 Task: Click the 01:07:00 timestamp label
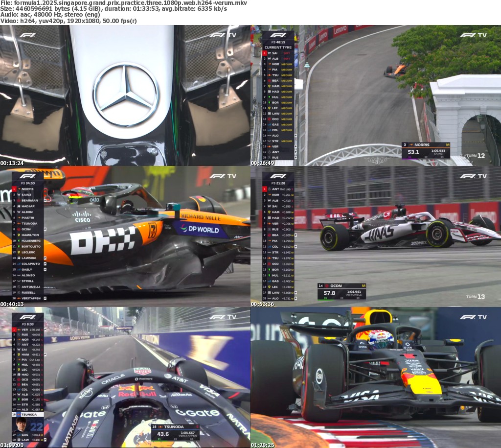(x=12, y=445)
